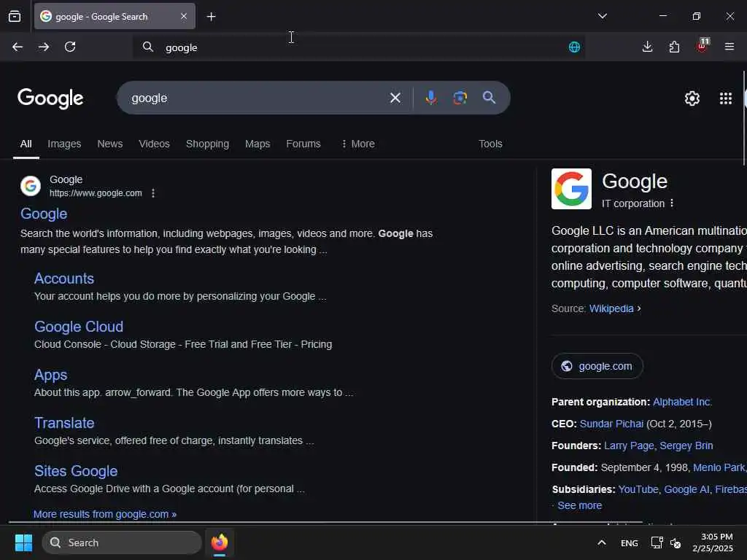Start voice search with microphone icon
Screen dimensions: 747x560
431,98
